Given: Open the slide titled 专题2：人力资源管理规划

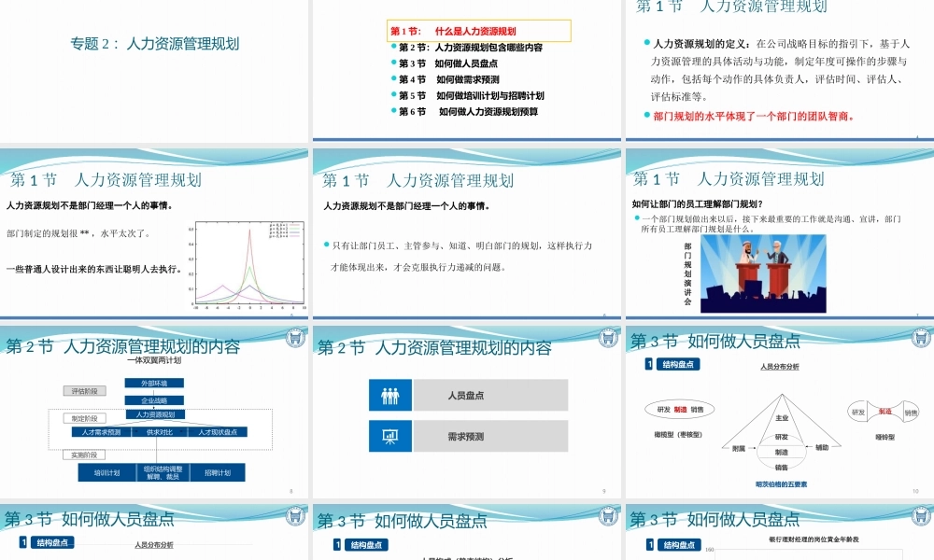Looking at the screenshot, I should (x=157, y=42).
